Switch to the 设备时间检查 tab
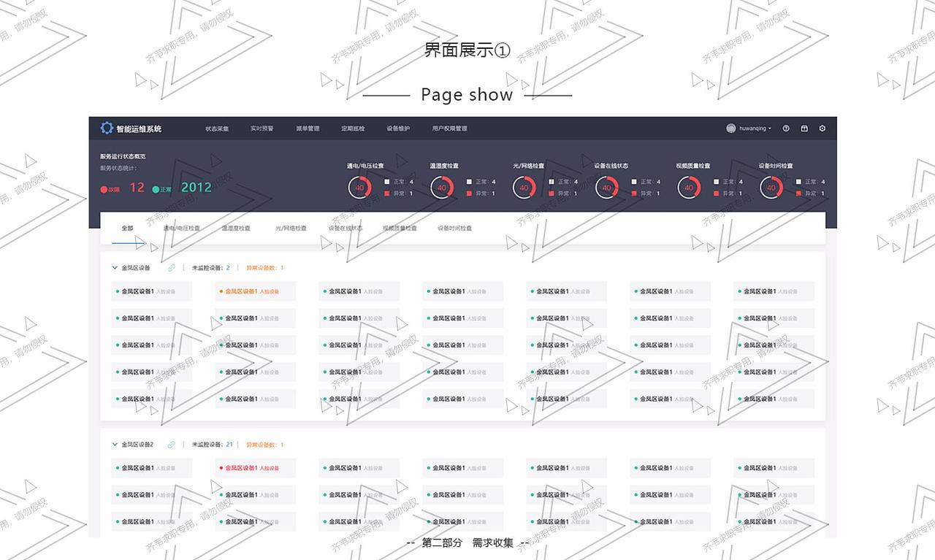 (454, 228)
